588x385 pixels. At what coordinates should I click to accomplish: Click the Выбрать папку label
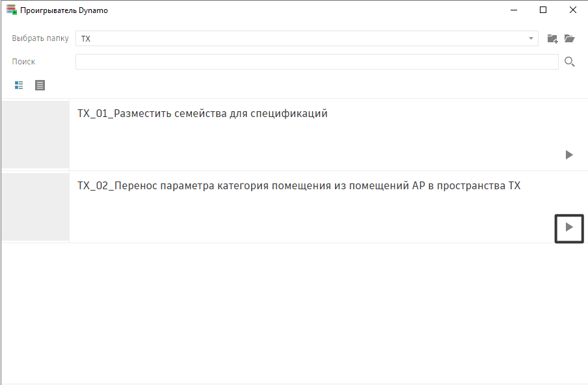(40, 38)
